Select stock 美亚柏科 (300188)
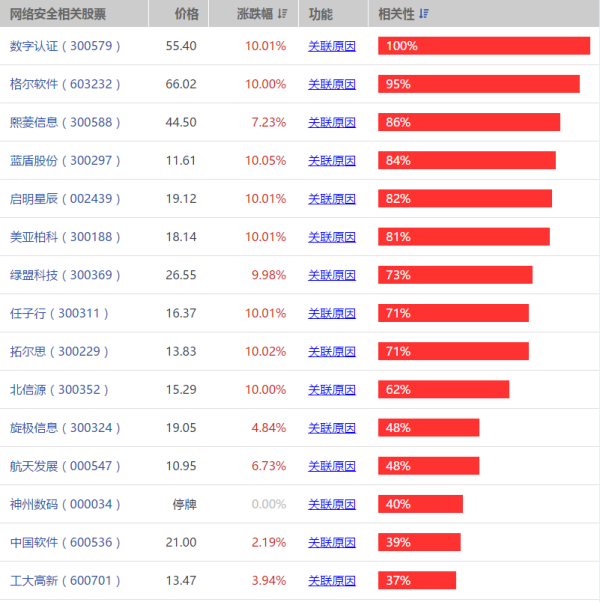Image resolution: width=600 pixels, height=602 pixels. pos(65,237)
